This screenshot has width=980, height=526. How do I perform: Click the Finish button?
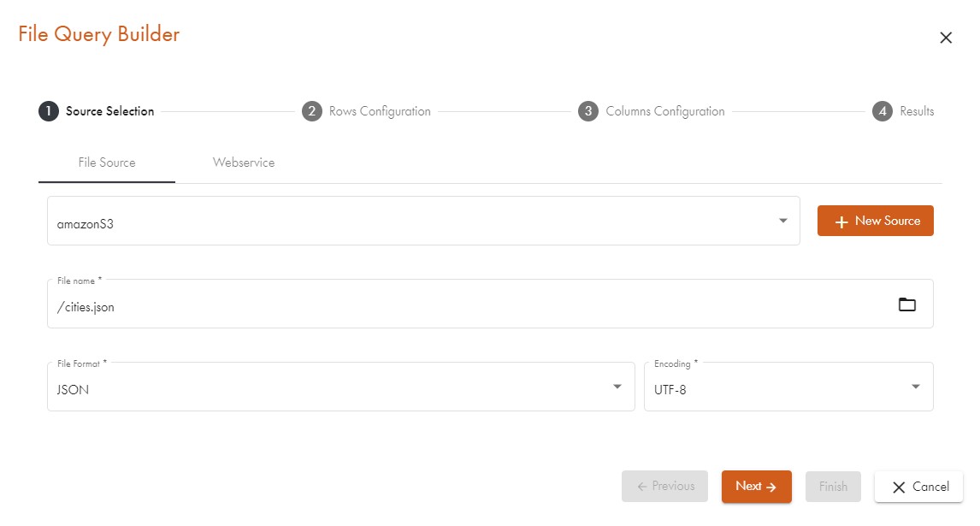833,487
